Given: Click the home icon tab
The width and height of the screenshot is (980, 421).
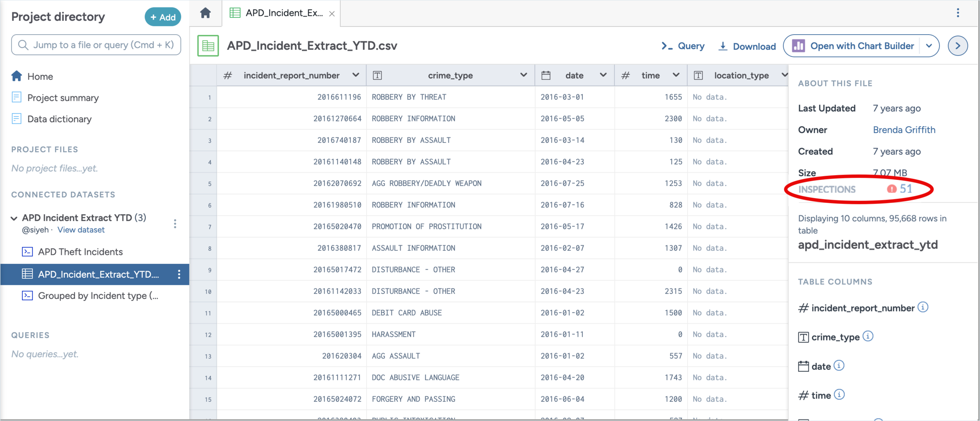Looking at the screenshot, I should point(205,13).
